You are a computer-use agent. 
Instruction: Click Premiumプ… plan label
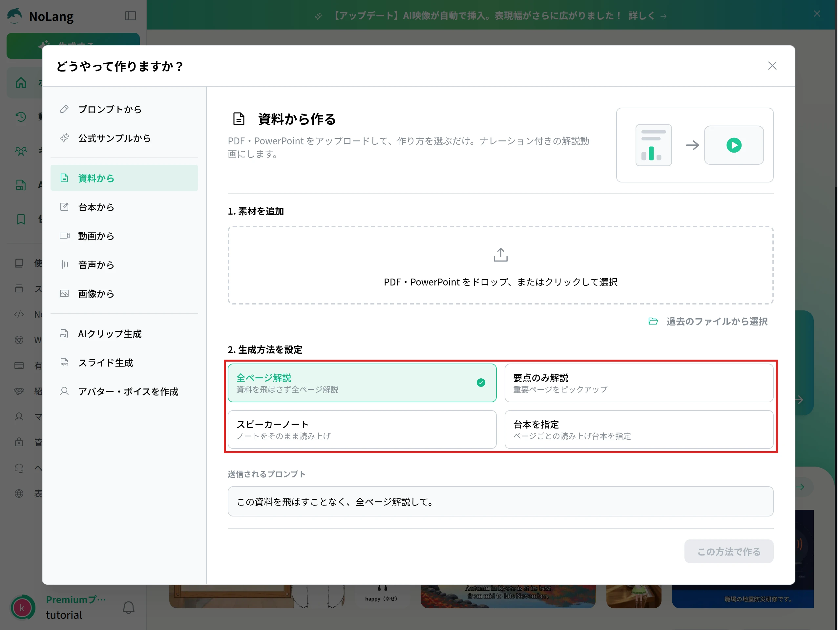76,599
